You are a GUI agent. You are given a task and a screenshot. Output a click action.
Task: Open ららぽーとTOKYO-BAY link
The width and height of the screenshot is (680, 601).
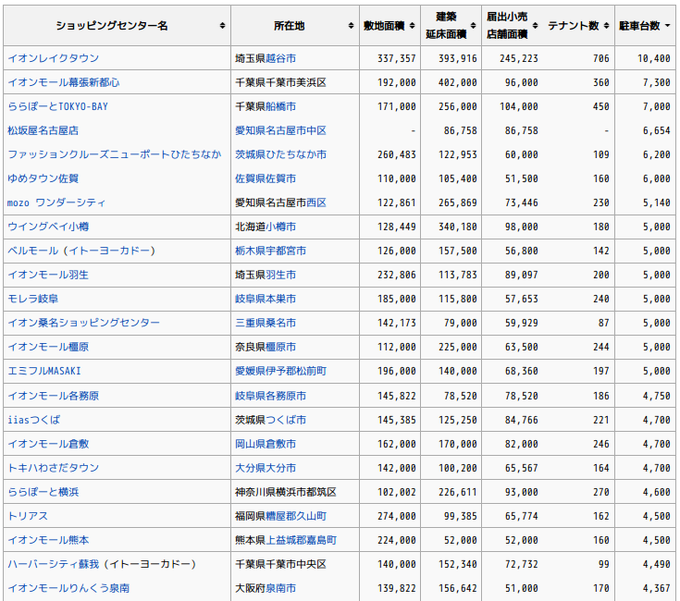58,106
